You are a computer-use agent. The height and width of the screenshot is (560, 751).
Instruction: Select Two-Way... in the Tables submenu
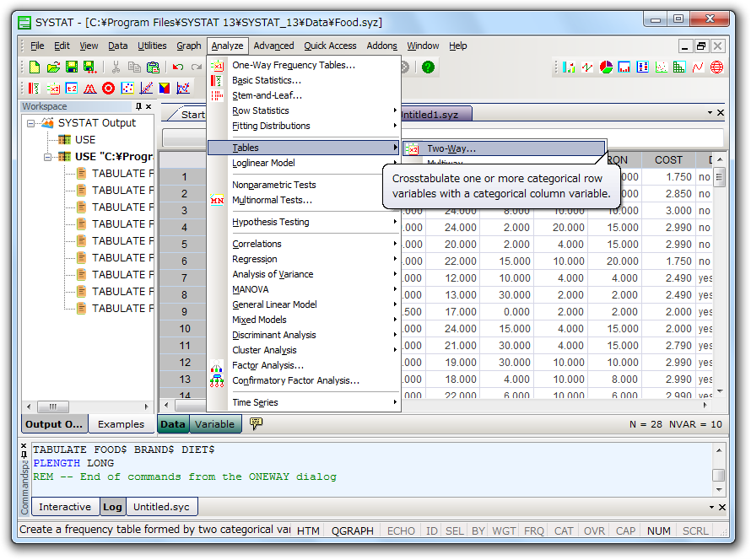[504, 148]
